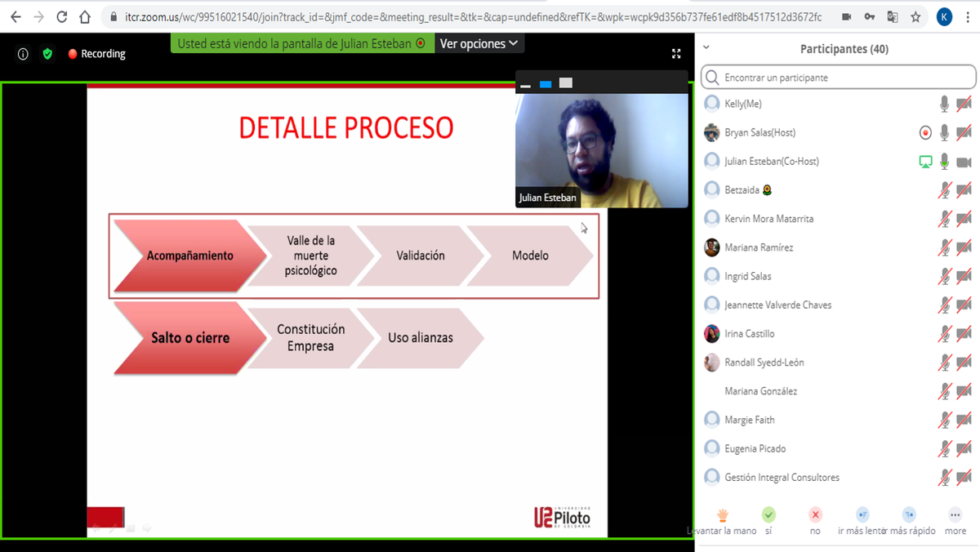Image resolution: width=980 pixels, height=552 pixels.
Task: Click Acompañamiento arrow on the slide
Action: click(190, 256)
